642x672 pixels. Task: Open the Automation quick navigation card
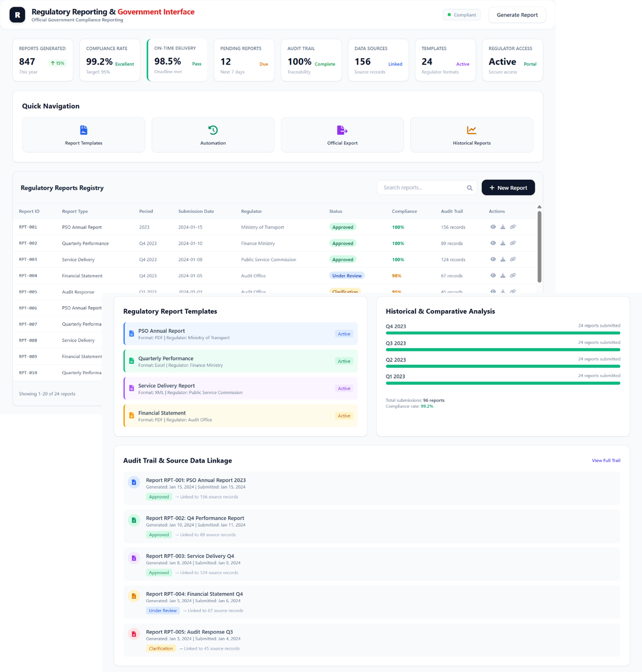pyautogui.click(x=213, y=135)
